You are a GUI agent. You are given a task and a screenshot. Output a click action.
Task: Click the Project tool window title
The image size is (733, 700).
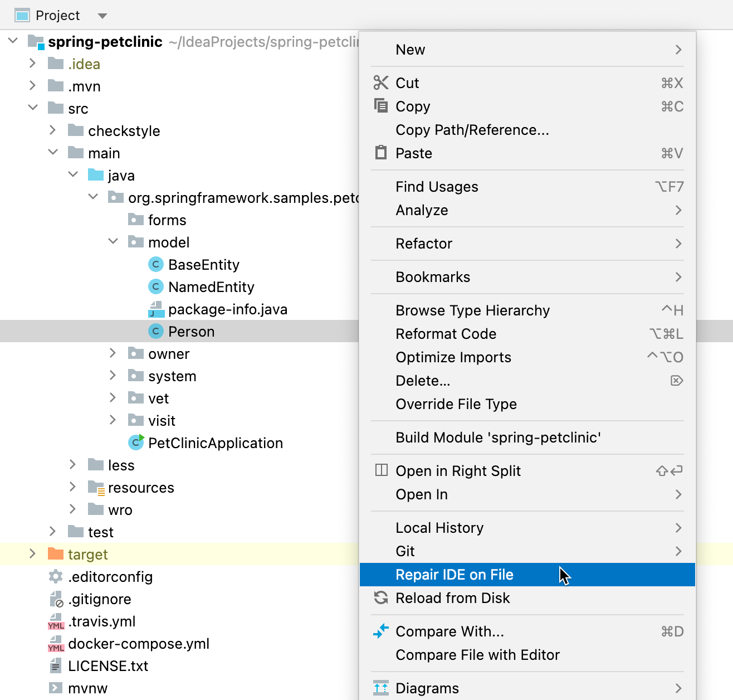coord(58,16)
